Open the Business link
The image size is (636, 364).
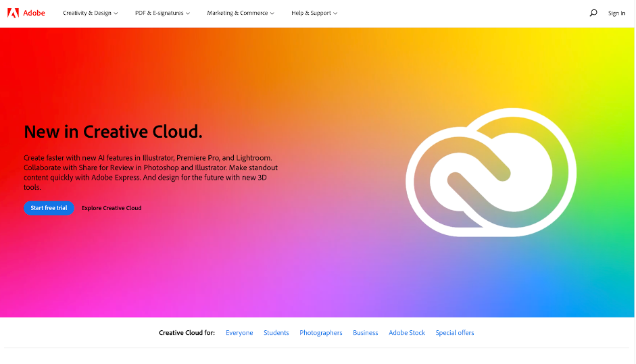(x=366, y=333)
